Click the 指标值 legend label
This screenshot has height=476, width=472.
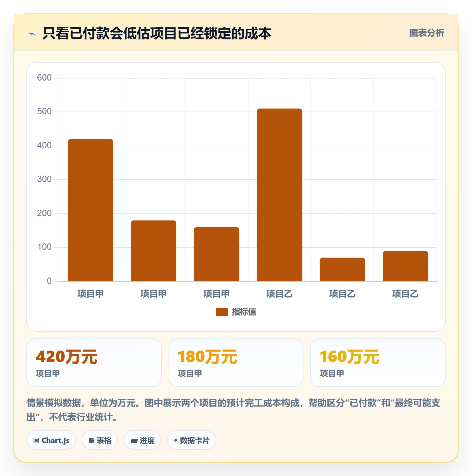(244, 312)
